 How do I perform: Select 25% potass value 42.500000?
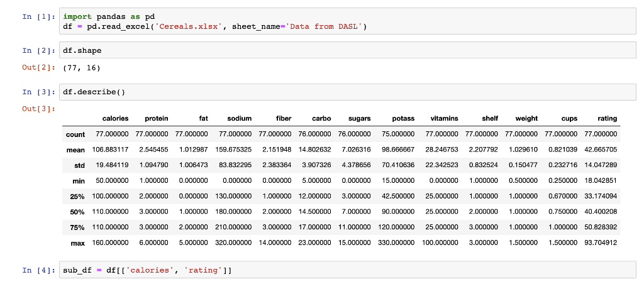coord(398,196)
